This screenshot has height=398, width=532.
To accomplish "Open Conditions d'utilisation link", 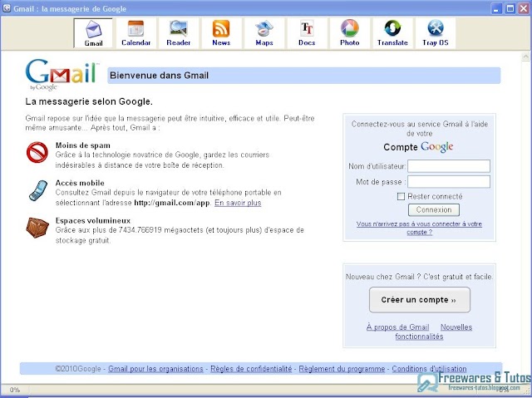I will tap(429, 369).
